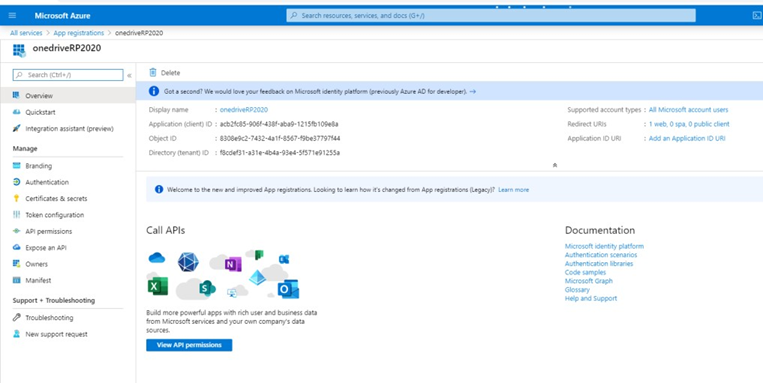The width and height of the screenshot is (763, 383).
Task: Collapse the sidebar with the double chevron
Action: pos(129,75)
